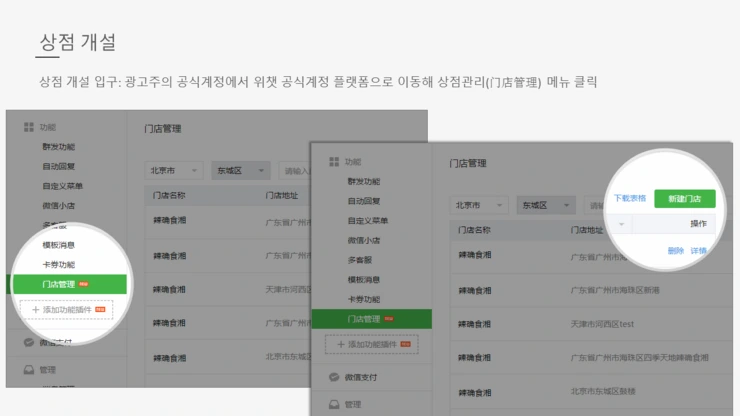Image resolution: width=740 pixels, height=416 pixels.
Task: Select 模板消息 in back window sidebar
Action: click(x=59, y=245)
